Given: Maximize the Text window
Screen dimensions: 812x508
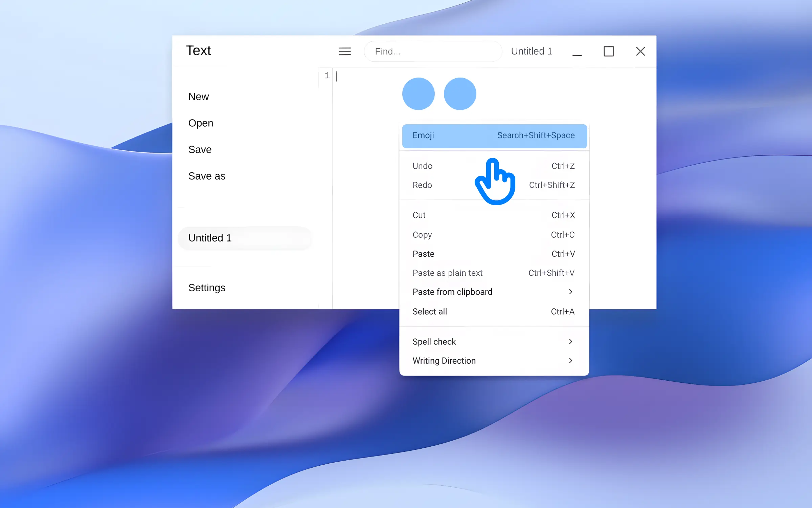Looking at the screenshot, I should tap(609, 51).
